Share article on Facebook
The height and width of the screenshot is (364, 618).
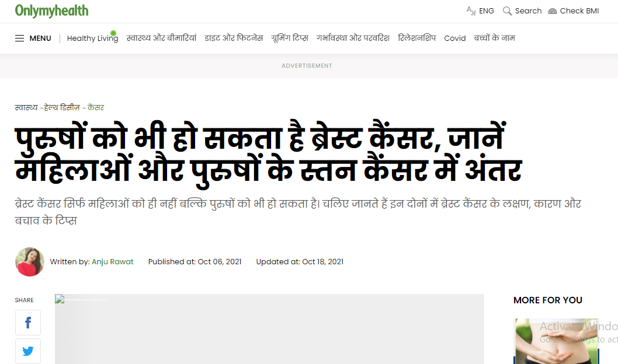click(28, 323)
